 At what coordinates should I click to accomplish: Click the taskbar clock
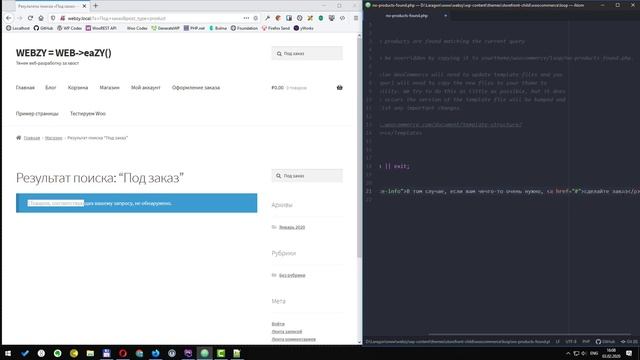coord(611,353)
